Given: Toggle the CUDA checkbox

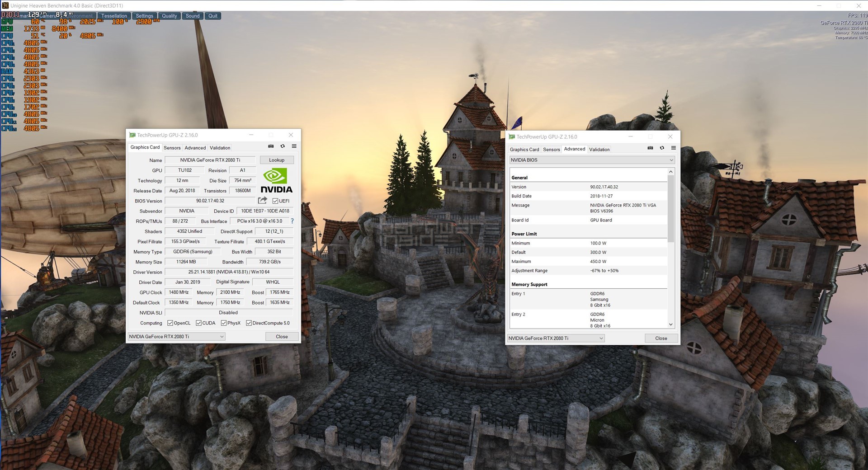Looking at the screenshot, I should pos(198,323).
